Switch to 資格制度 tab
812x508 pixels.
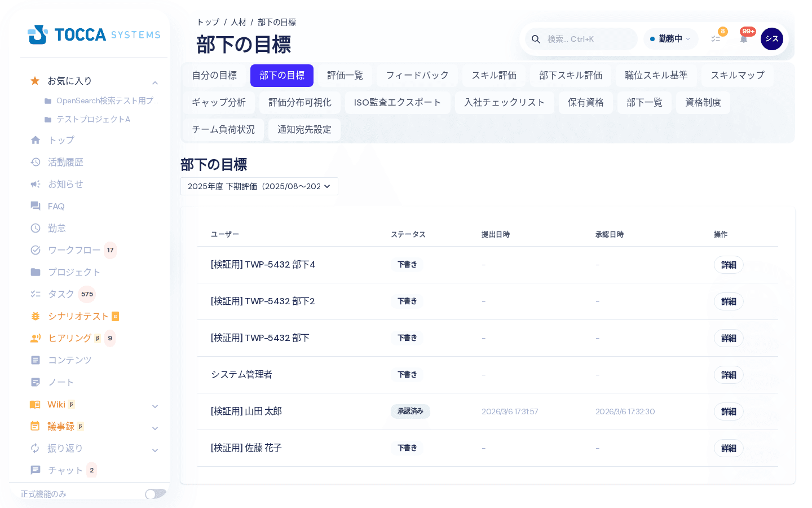tap(703, 103)
